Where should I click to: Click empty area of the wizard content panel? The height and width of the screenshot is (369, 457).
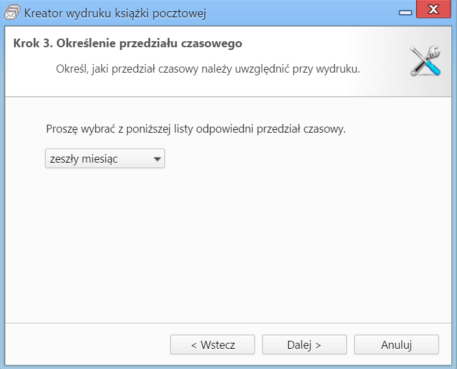[228, 247]
